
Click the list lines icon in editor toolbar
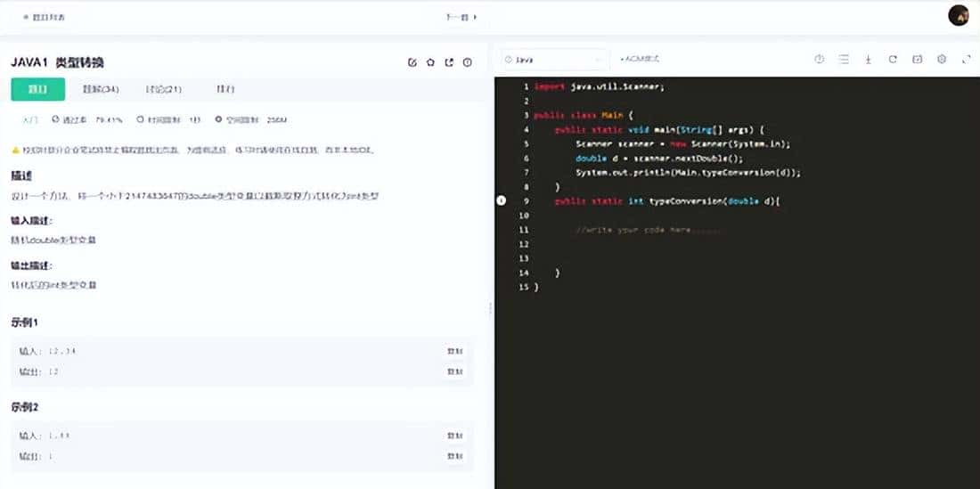(x=844, y=60)
